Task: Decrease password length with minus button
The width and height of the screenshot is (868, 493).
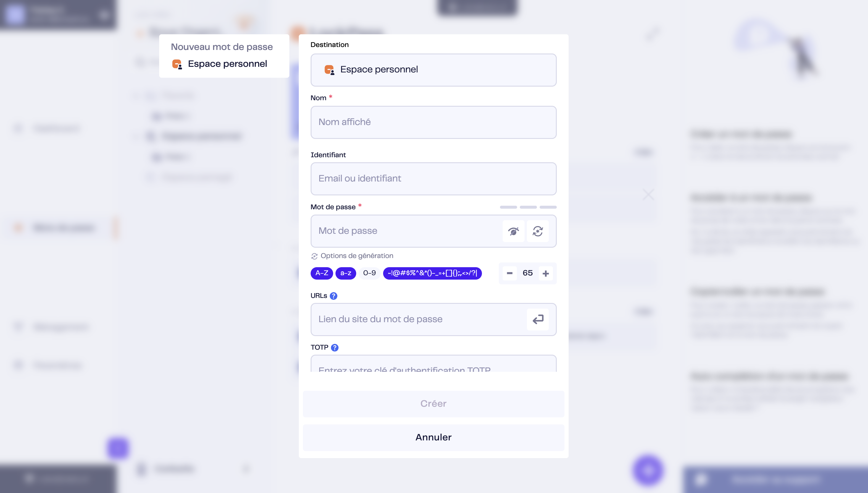Action: pos(509,273)
